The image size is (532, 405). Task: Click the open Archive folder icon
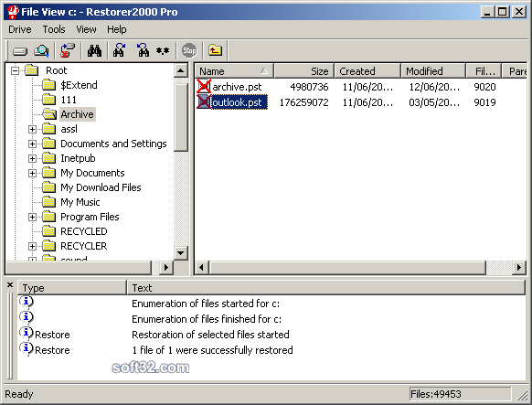tap(49, 114)
